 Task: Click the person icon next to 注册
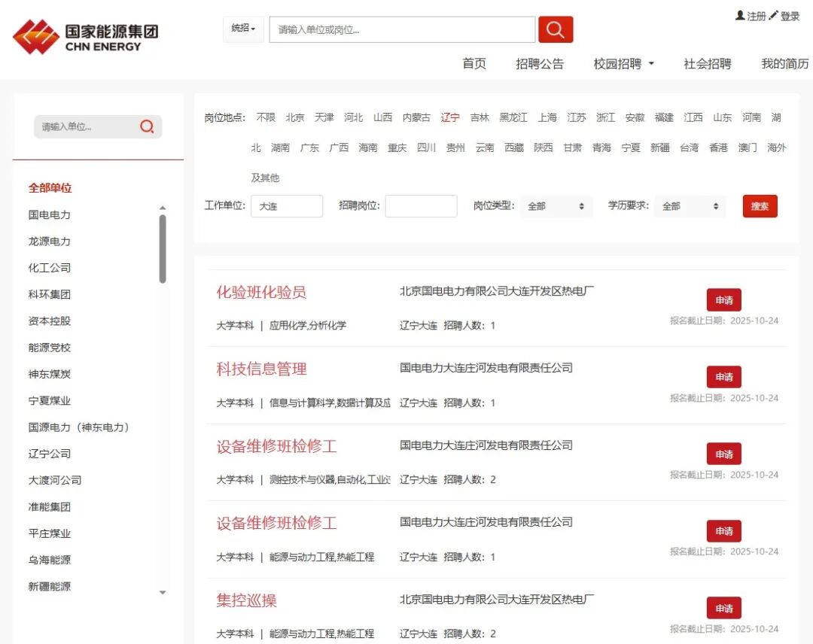(740, 14)
